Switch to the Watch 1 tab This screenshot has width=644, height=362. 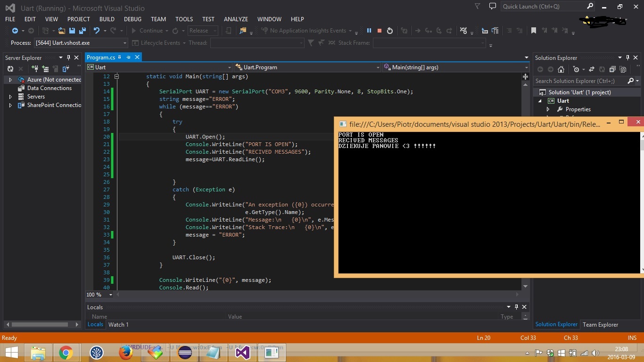(x=118, y=324)
